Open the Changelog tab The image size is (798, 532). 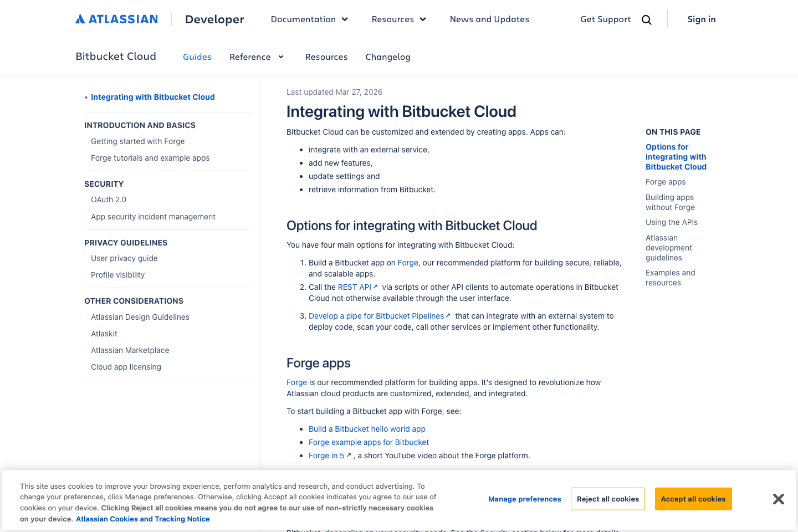(388, 57)
